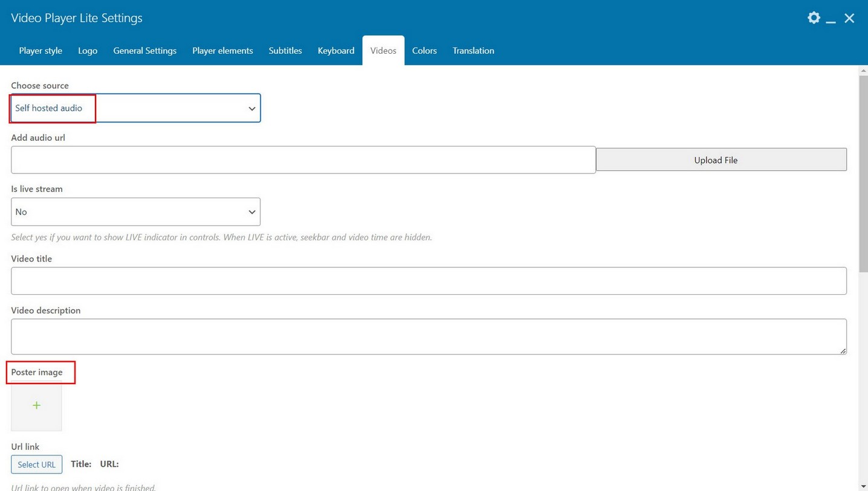Click the Video description text area

coord(429,336)
